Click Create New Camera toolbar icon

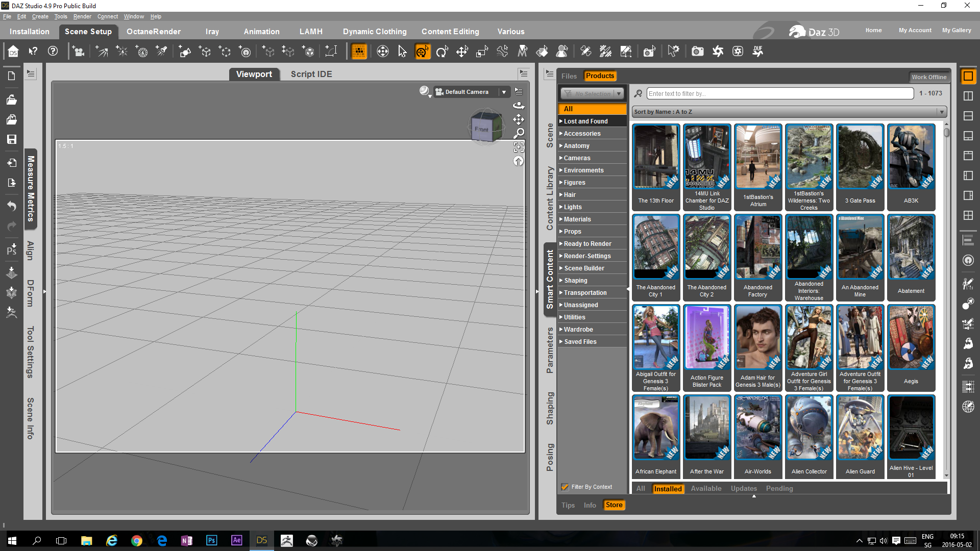(78, 52)
